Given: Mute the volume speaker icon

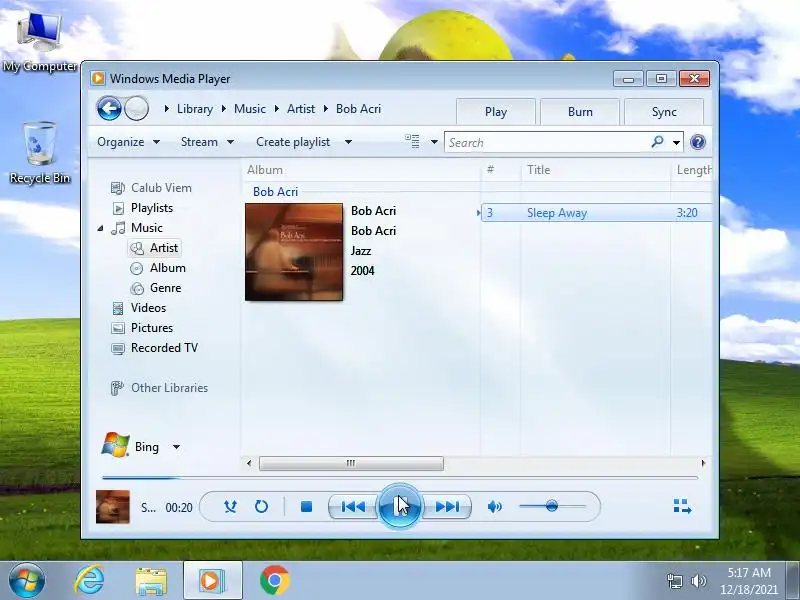Looking at the screenshot, I should pyautogui.click(x=494, y=507).
